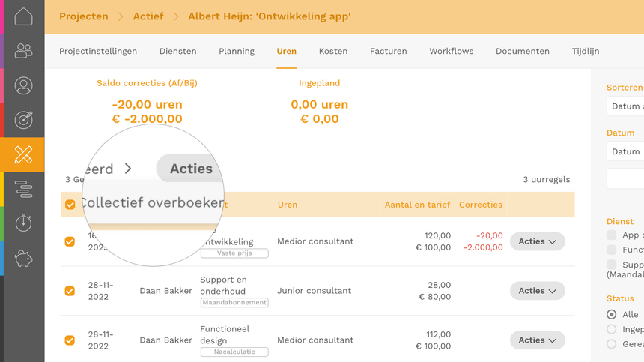644x362 pixels.
Task: Go to Projecten breadcrumb link
Action: pyautogui.click(x=84, y=16)
